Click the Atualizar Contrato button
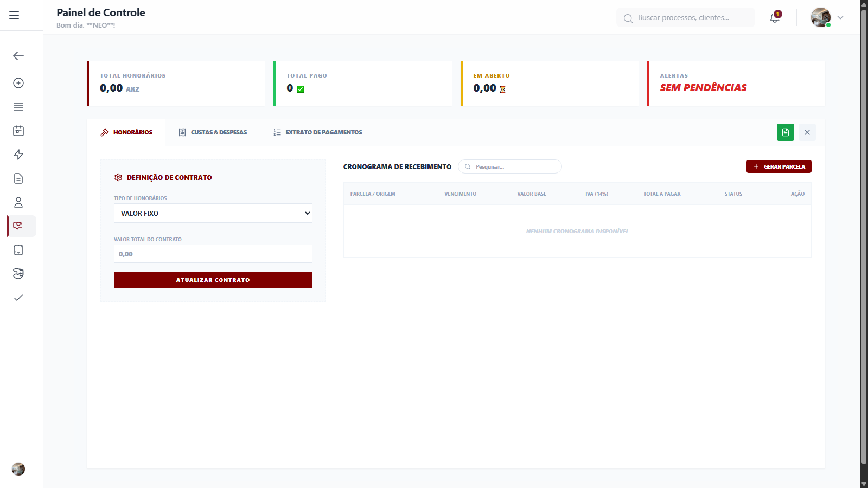Viewport: 868px width, 488px height. point(213,280)
